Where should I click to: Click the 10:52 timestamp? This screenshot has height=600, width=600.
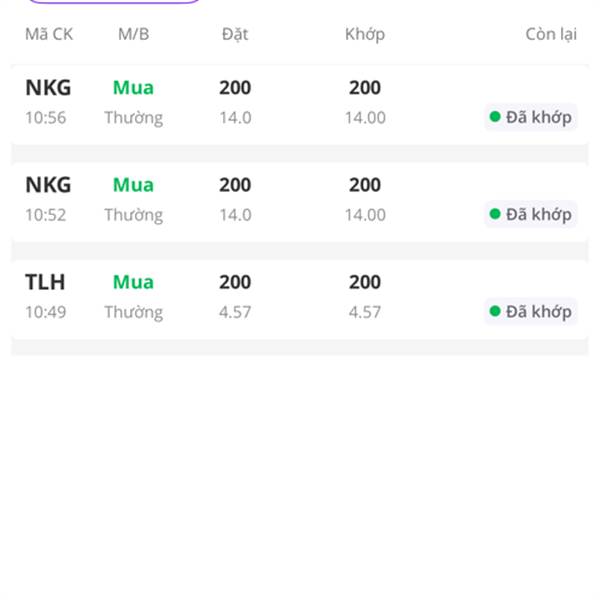click(46, 215)
